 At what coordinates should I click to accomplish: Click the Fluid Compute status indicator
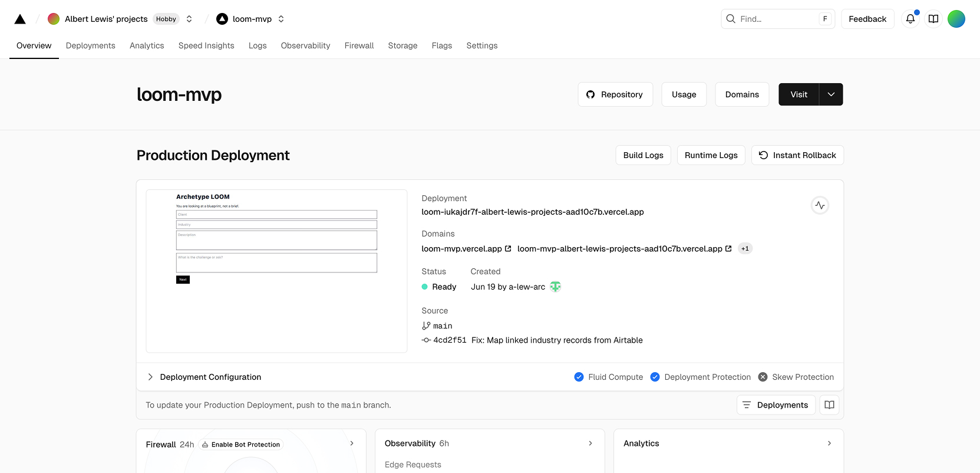(609, 377)
